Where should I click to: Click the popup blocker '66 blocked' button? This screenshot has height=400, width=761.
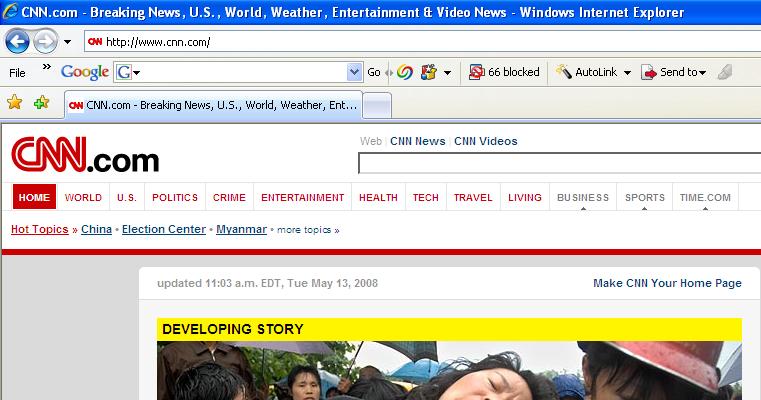[504, 72]
